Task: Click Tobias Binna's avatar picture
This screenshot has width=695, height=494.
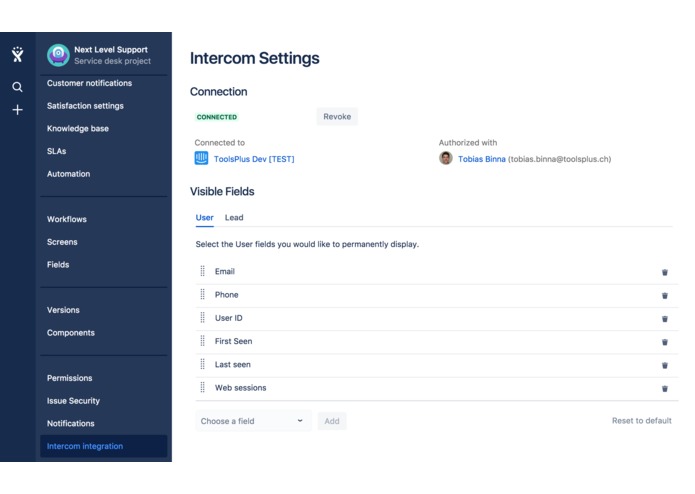Action: (x=445, y=158)
